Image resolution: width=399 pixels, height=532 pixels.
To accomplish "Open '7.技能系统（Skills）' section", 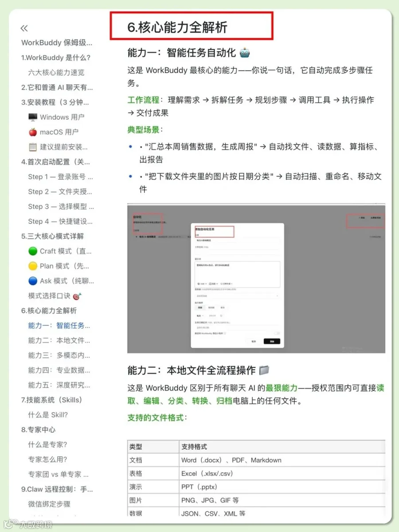I will [x=51, y=400].
